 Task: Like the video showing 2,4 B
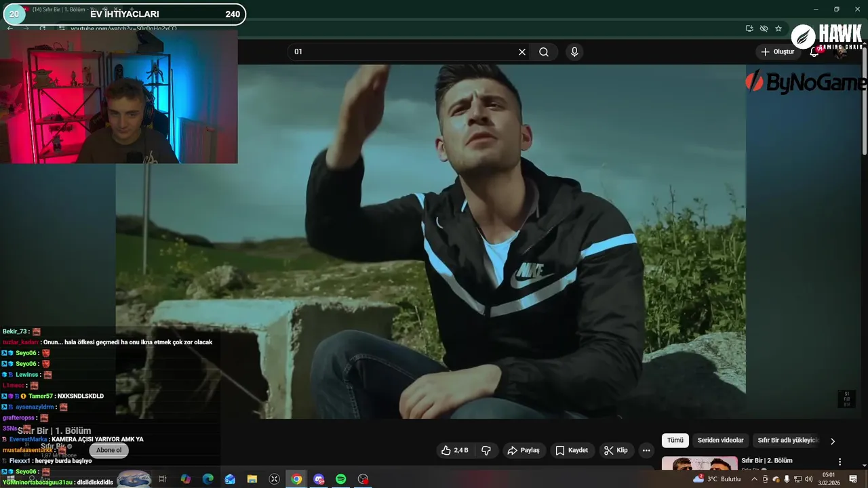pyautogui.click(x=454, y=450)
